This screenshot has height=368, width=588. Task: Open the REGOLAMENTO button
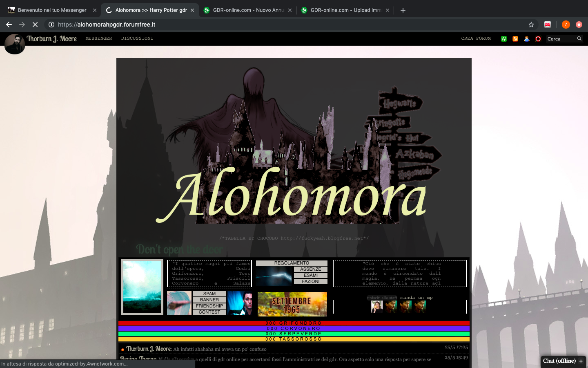(x=292, y=263)
